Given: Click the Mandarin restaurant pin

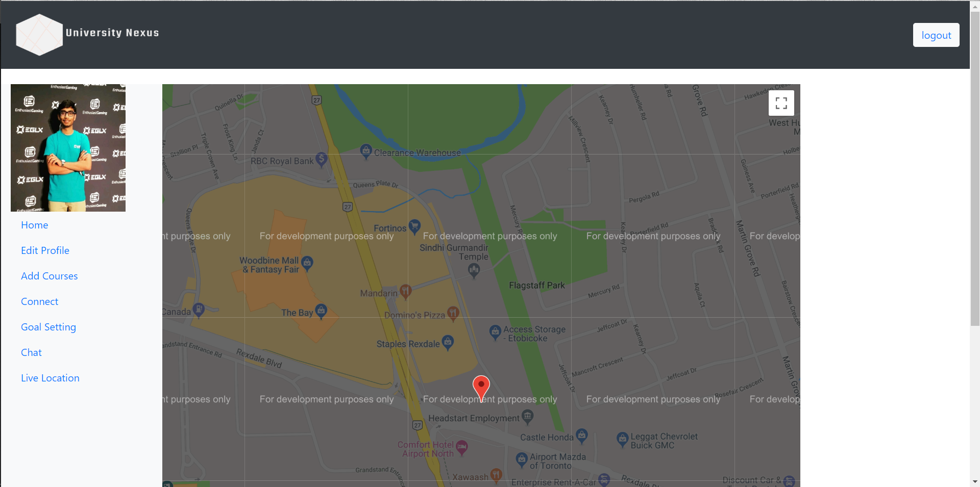Looking at the screenshot, I should click(x=405, y=292).
